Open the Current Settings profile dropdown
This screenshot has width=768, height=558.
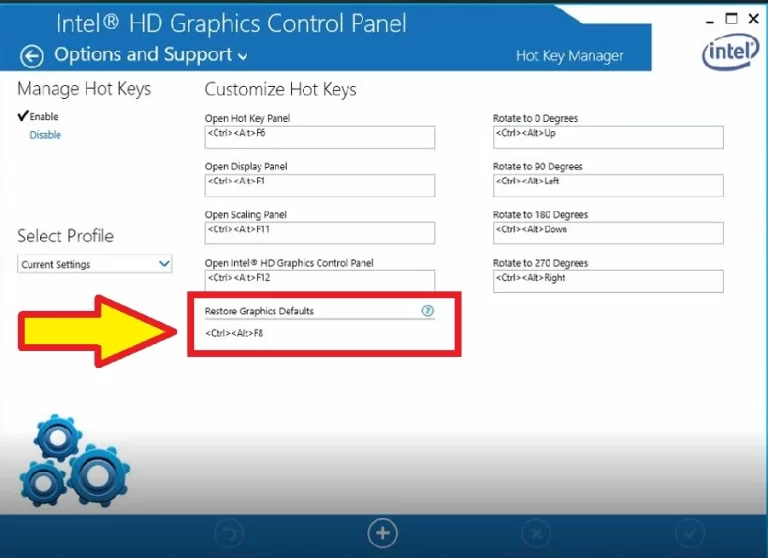pos(95,264)
